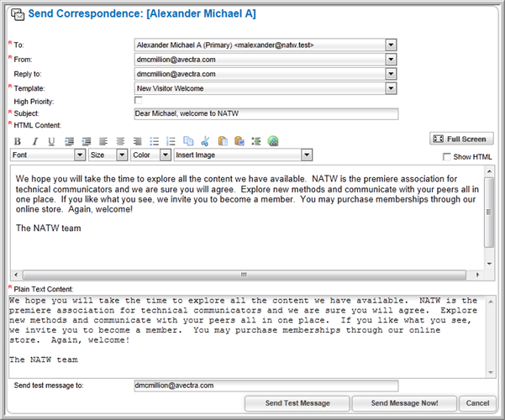Insert a numbered list

[171, 141]
